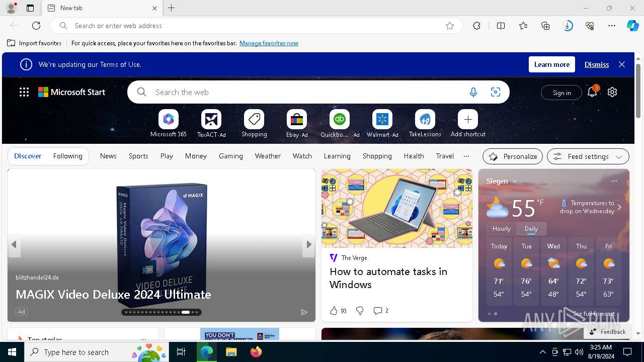Open comments on the Verge article
The width and height of the screenshot is (644, 362).
pyautogui.click(x=380, y=311)
